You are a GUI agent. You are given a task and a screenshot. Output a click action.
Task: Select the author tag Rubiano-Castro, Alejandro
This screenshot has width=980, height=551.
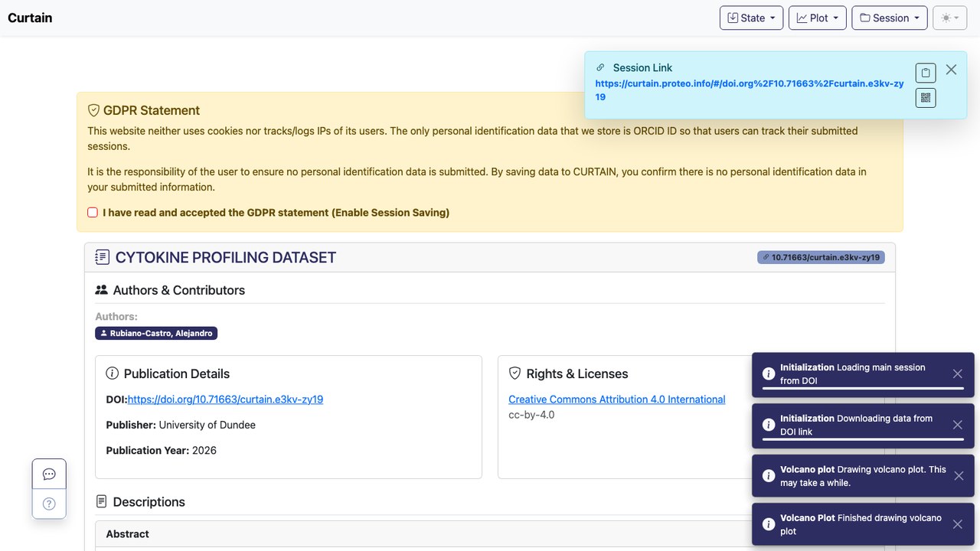pos(156,334)
